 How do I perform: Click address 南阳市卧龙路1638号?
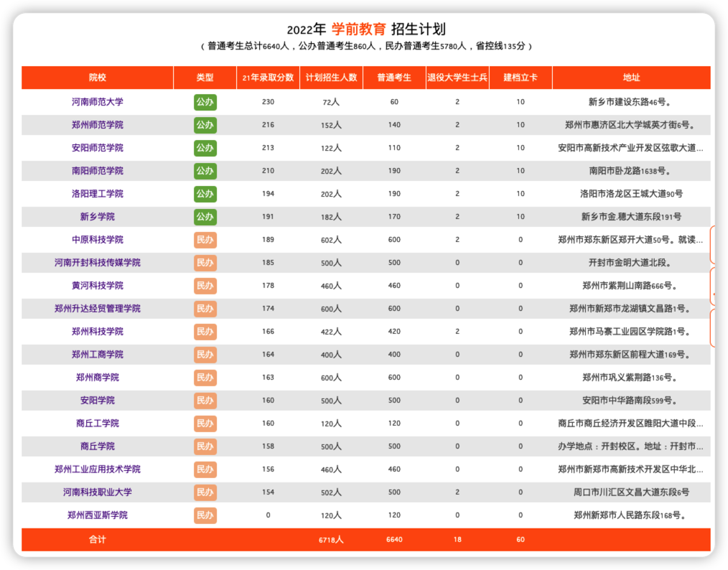[x=630, y=171]
